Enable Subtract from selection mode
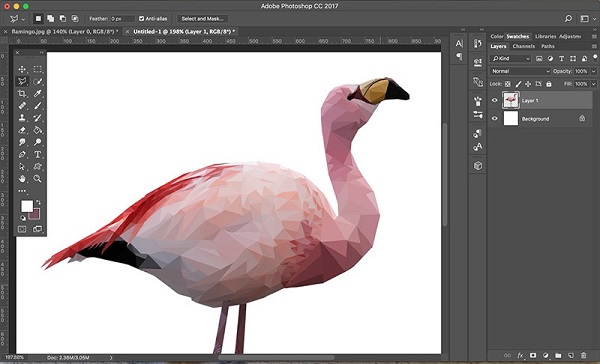Image resolution: width=600 pixels, height=364 pixels. [63, 18]
